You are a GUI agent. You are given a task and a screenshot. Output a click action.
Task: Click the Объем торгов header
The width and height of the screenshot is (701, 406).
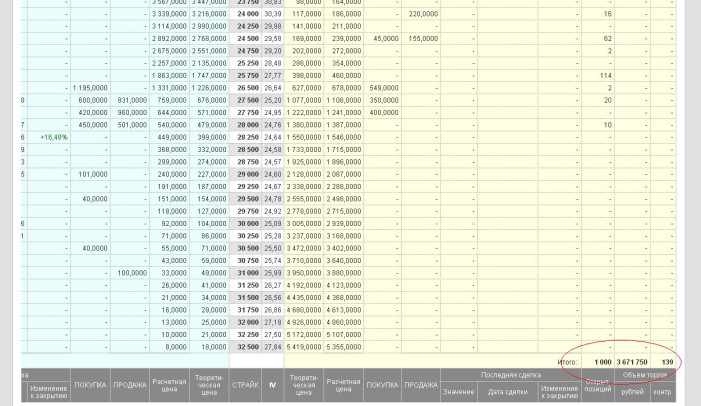click(645, 375)
